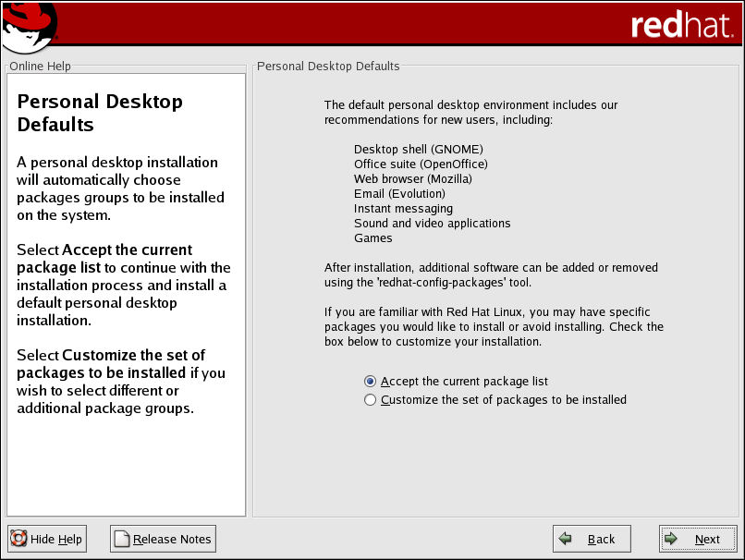The image size is (745, 560).
Task: Click the 'Customize the set of packages' label text
Action: pyautogui.click(x=504, y=400)
